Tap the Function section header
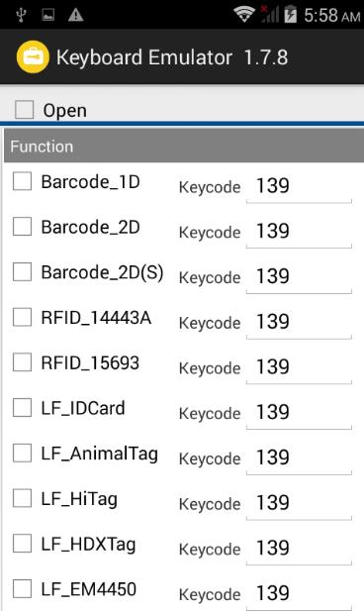The image size is (364, 611). pyautogui.click(x=184, y=147)
